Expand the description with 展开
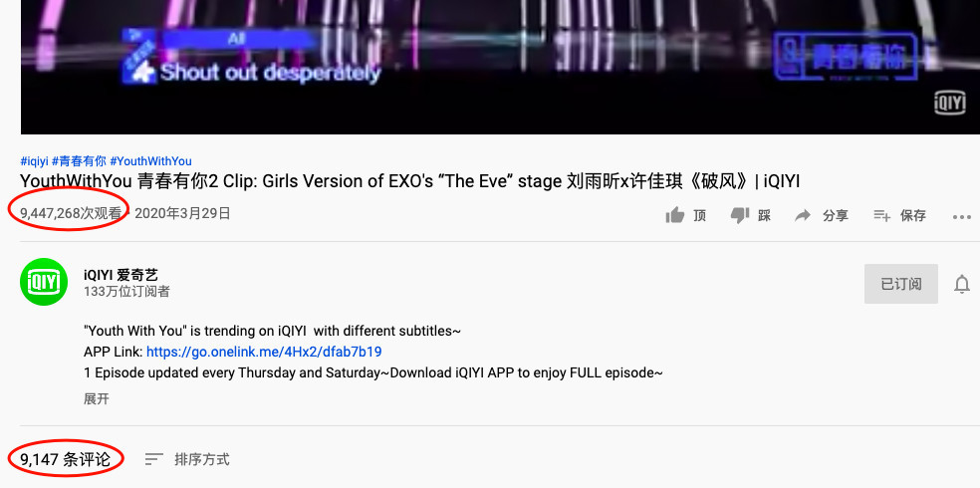980x488 pixels. pos(97,398)
